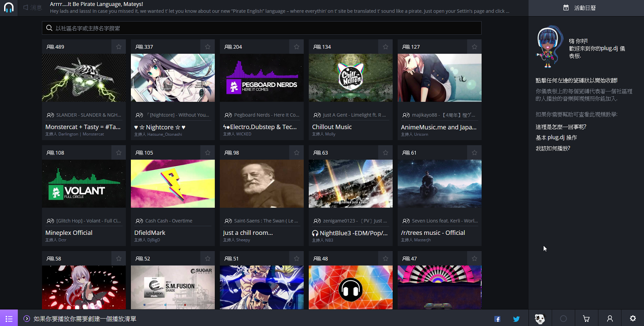Click the Chillout Music community title
Screen dimensions: 644x326
pos(332,127)
